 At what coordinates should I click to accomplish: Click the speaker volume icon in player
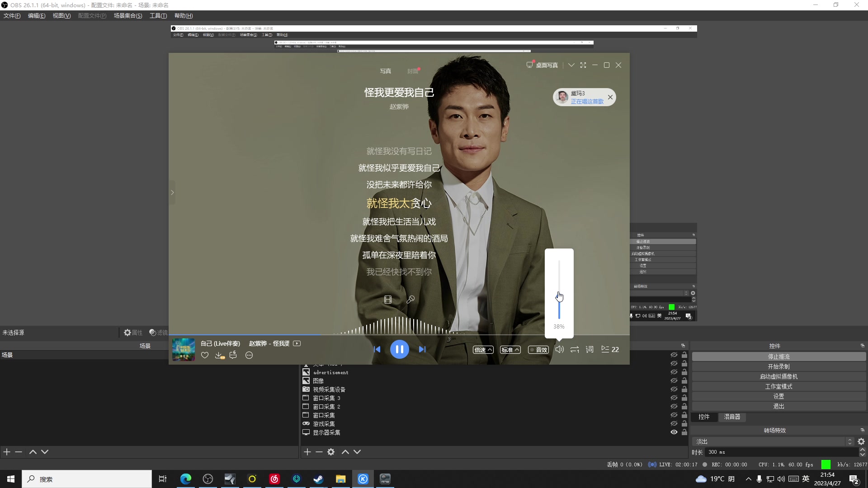point(560,349)
